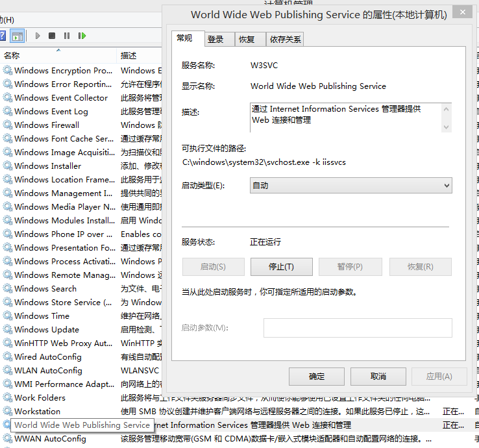Screen dimensions: 479x448
Task: Switch to the 依存关系 tab
Action: [285, 40]
